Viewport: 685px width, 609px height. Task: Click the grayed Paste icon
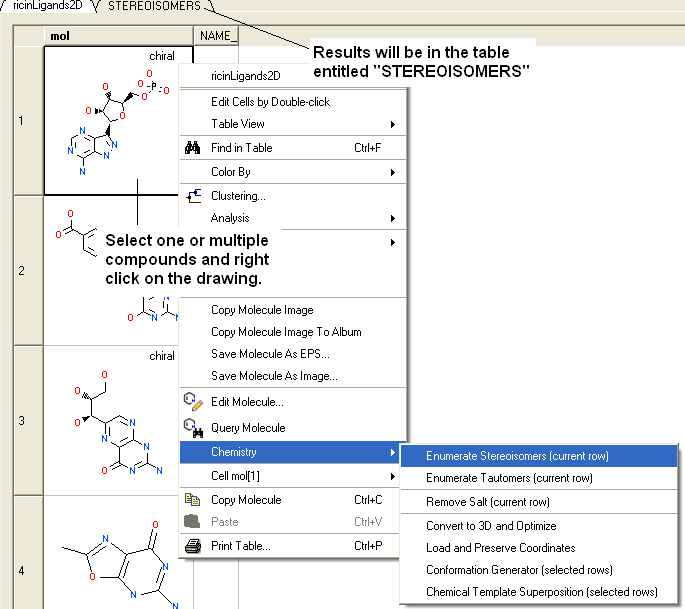[x=194, y=522]
